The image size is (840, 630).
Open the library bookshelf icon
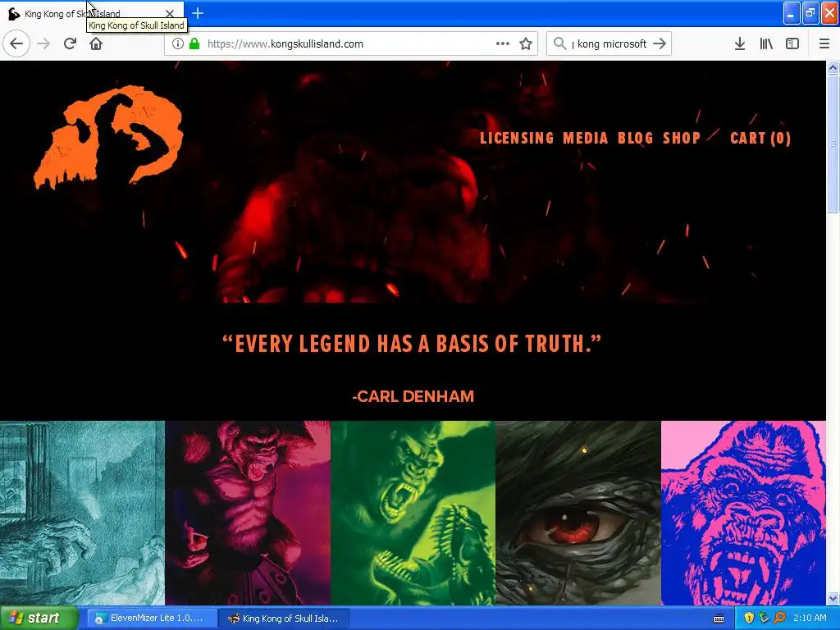click(x=766, y=44)
